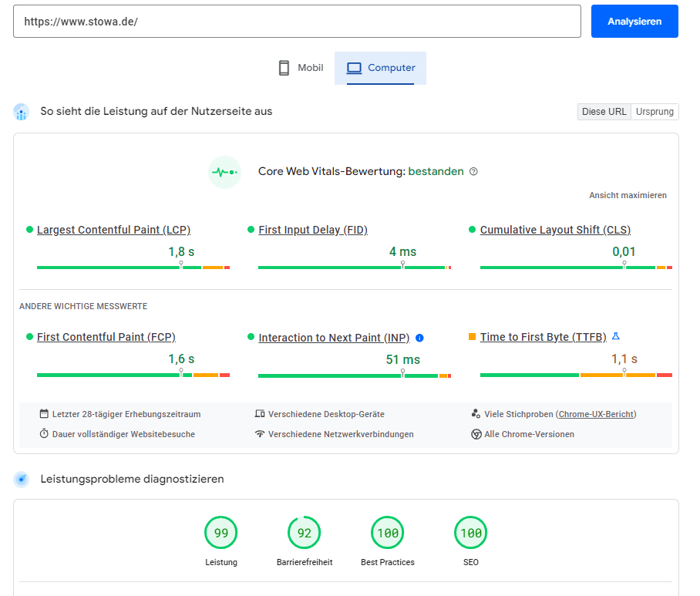The image size is (700, 596).
Task: Click the wifi icon by Netzwerkverbindungen
Action: pos(260,433)
